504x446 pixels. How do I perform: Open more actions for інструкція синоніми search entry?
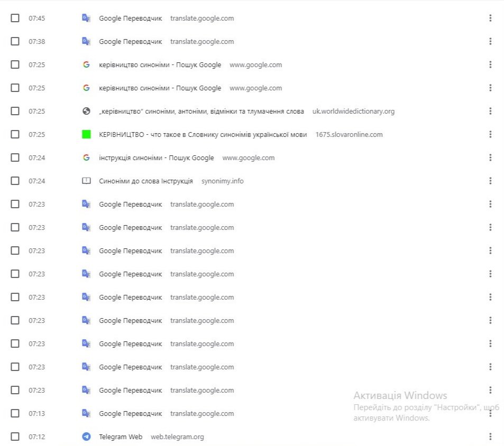490,157
